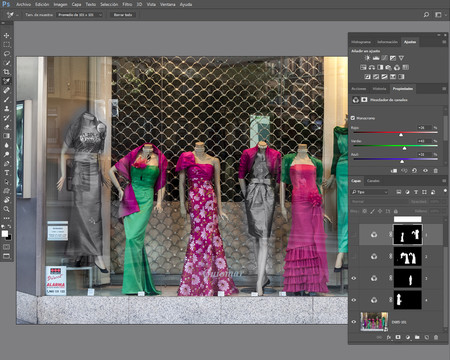
Task: Select the Brush tool
Action: tap(6, 99)
